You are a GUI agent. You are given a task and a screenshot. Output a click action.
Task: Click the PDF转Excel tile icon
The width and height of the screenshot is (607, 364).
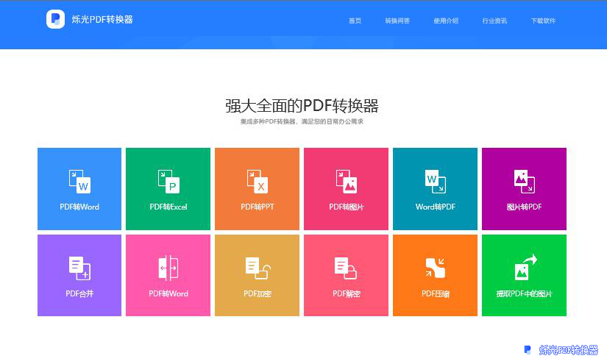(x=168, y=181)
